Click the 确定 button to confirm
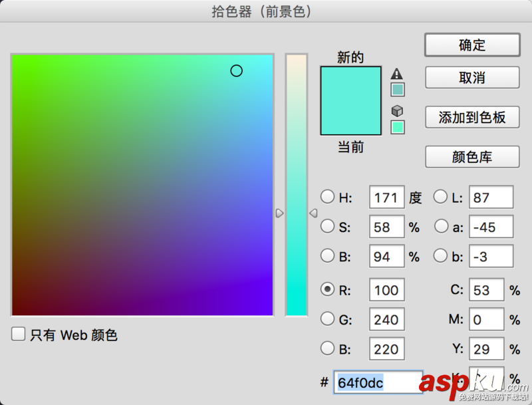 click(472, 45)
